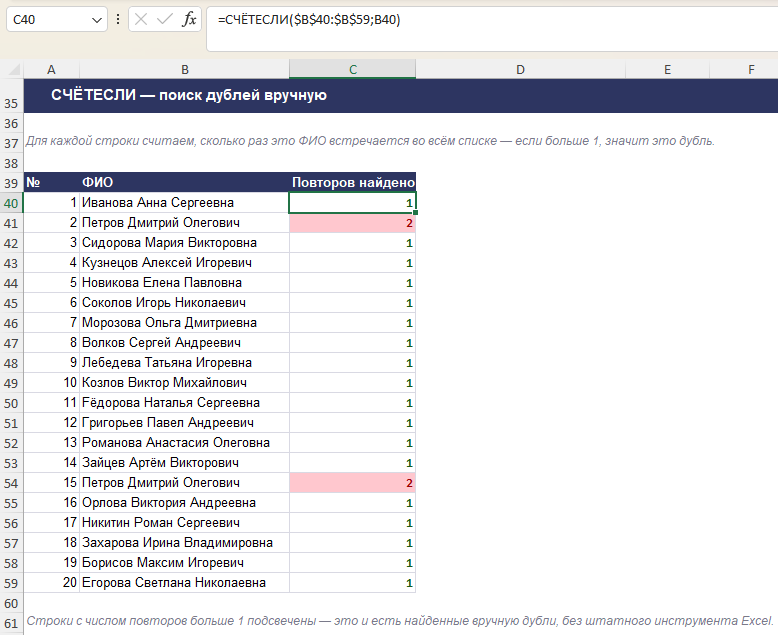The height and width of the screenshot is (635, 778).
Task: Click the highlighted value 2 in row 41
Action: (353, 223)
